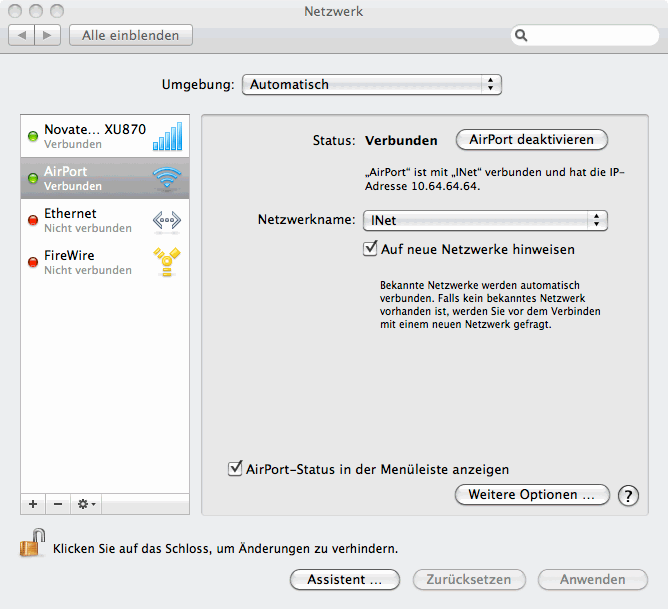Image resolution: width=668 pixels, height=609 pixels.
Task: Open the gear action menu below list
Action: tap(86, 504)
